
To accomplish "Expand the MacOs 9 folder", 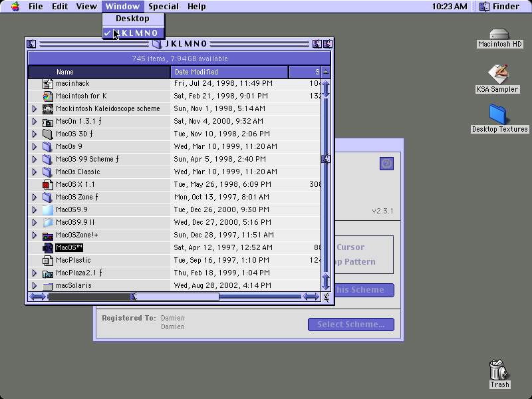I will pos(35,146).
